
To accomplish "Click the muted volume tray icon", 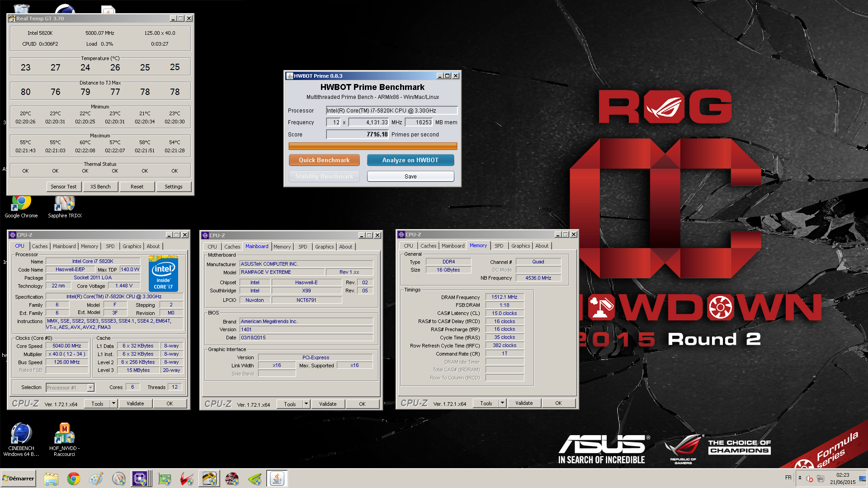I will [x=810, y=479].
